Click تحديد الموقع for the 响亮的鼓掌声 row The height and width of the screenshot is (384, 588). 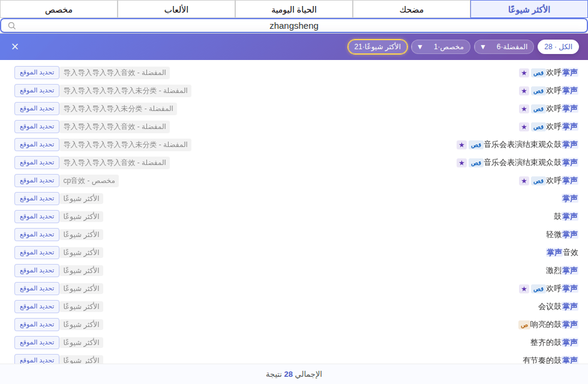[37, 325]
